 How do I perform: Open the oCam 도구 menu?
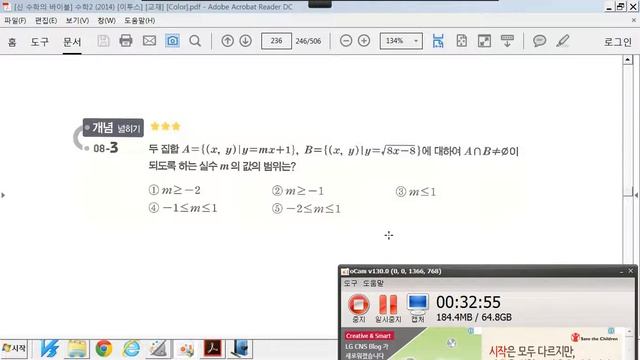[x=350, y=283]
